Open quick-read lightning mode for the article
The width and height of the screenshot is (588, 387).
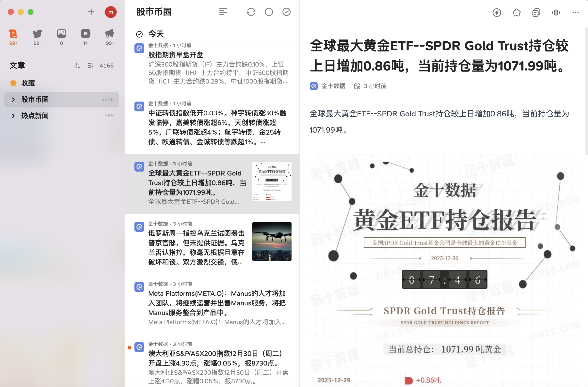497,13
